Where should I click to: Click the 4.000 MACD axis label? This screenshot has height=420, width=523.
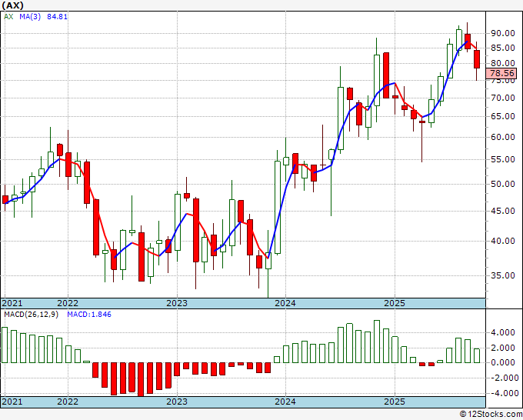click(505, 332)
